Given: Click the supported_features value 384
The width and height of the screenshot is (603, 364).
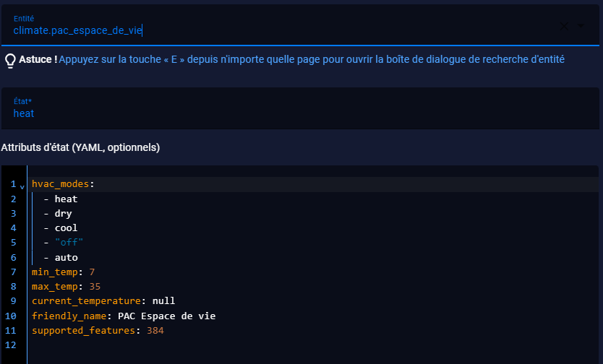Looking at the screenshot, I should (x=155, y=331).
